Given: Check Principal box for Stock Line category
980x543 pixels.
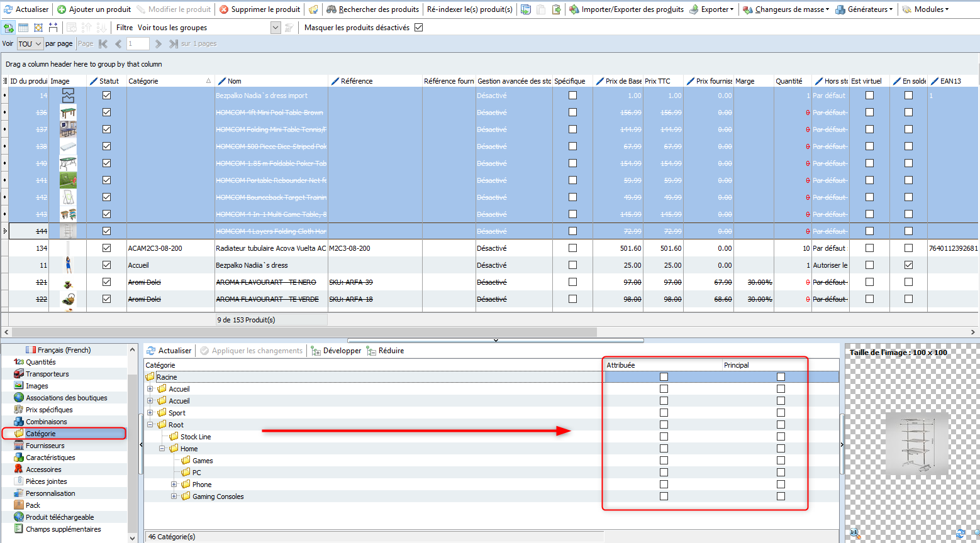Looking at the screenshot, I should click(781, 437).
